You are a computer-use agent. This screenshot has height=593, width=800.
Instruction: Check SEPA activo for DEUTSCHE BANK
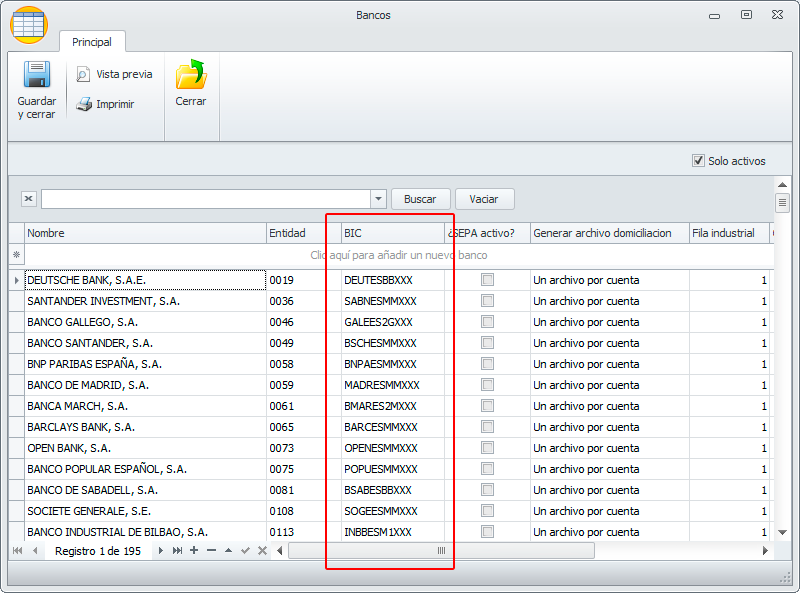487,280
